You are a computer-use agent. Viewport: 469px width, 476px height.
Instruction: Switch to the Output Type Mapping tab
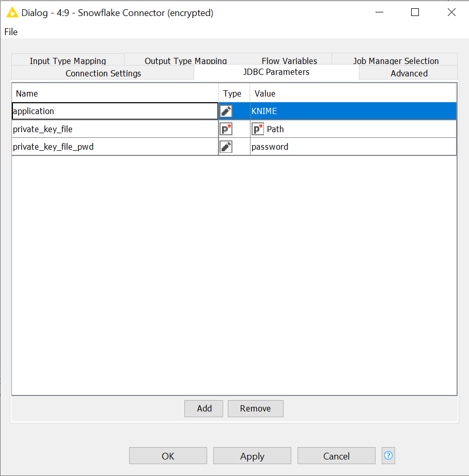coord(185,60)
